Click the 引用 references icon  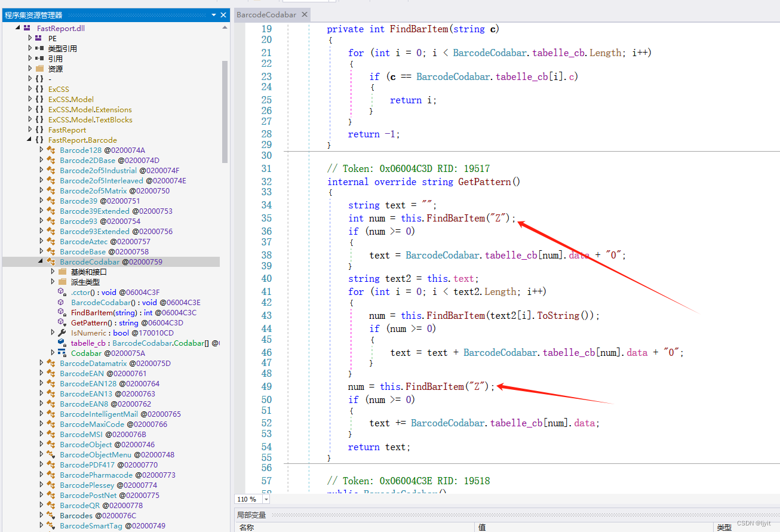point(39,59)
